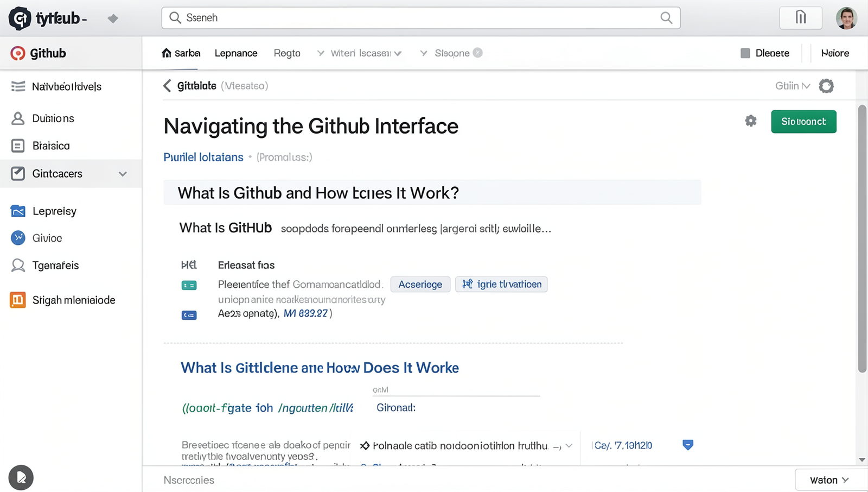This screenshot has height=492, width=868.
Task: Click the Acseriege tag button
Action: coord(420,285)
